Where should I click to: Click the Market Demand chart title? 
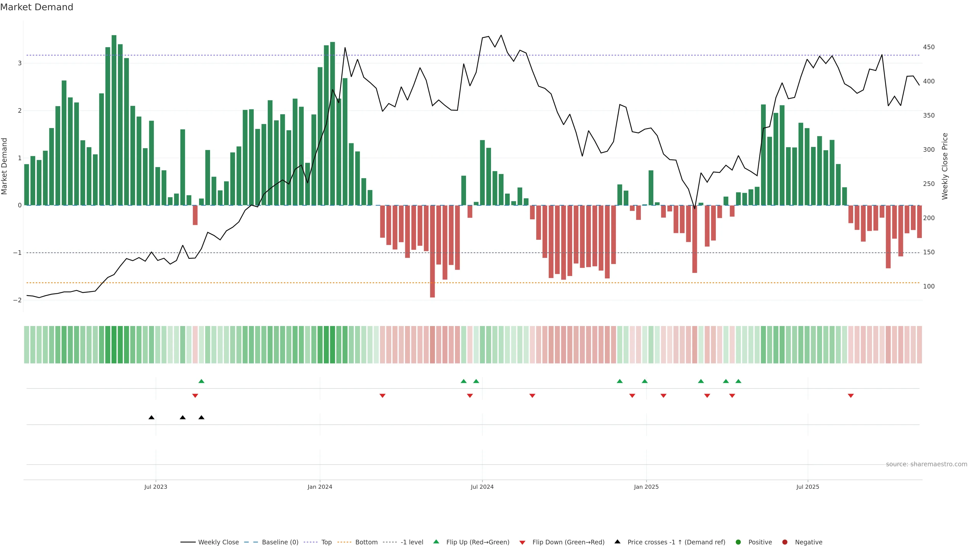(36, 7)
